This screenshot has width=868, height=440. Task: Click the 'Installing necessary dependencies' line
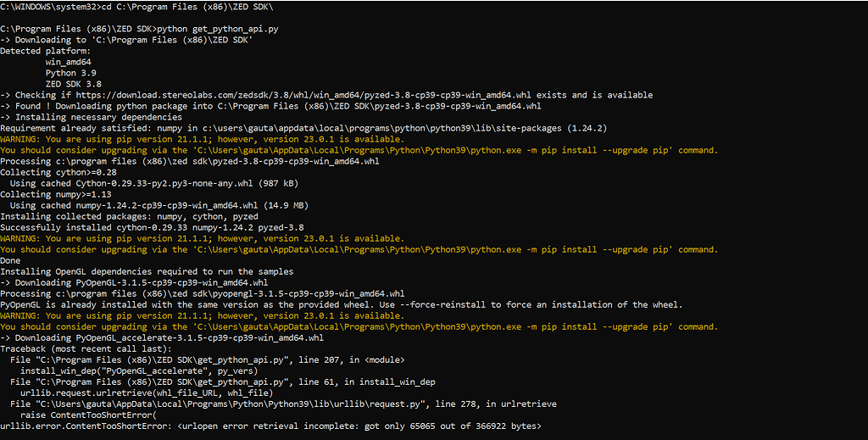click(x=91, y=117)
